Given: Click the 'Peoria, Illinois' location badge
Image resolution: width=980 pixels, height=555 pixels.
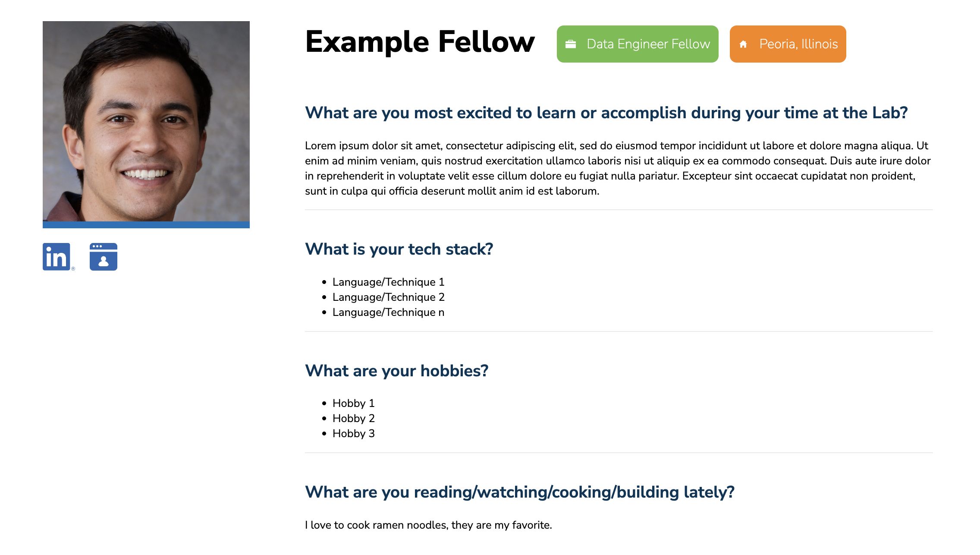Looking at the screenshot, I should [788, 44].
